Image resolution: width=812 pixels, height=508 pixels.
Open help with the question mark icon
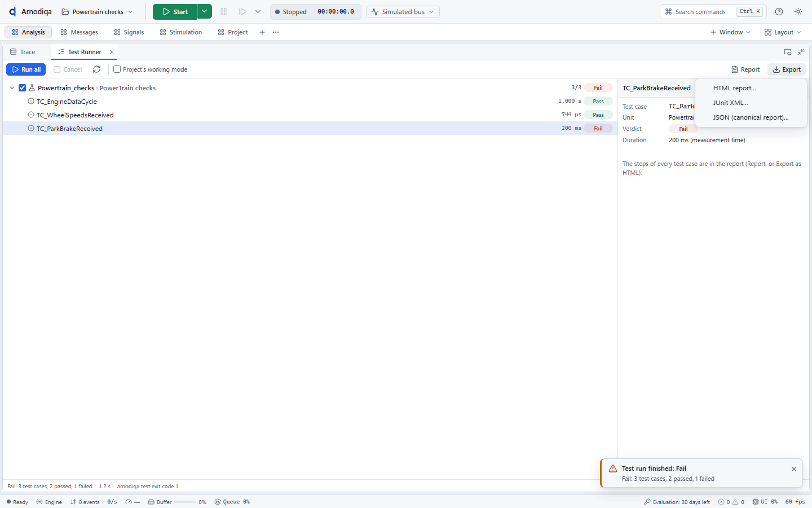click(779, 12)
